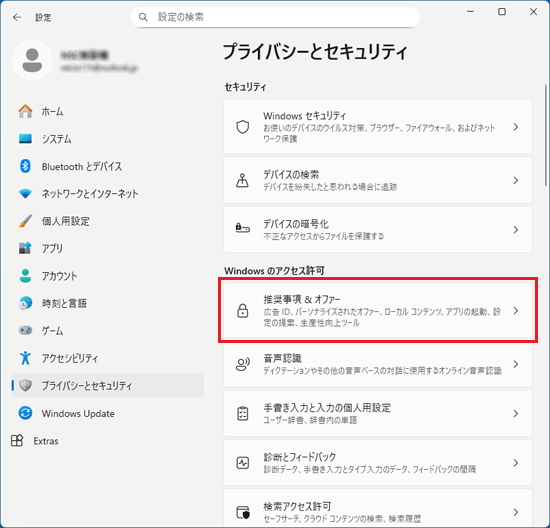550x528 pixels.
Task: Select 個人用設定 in the sidebar
Action: click(x=107, y=221)
